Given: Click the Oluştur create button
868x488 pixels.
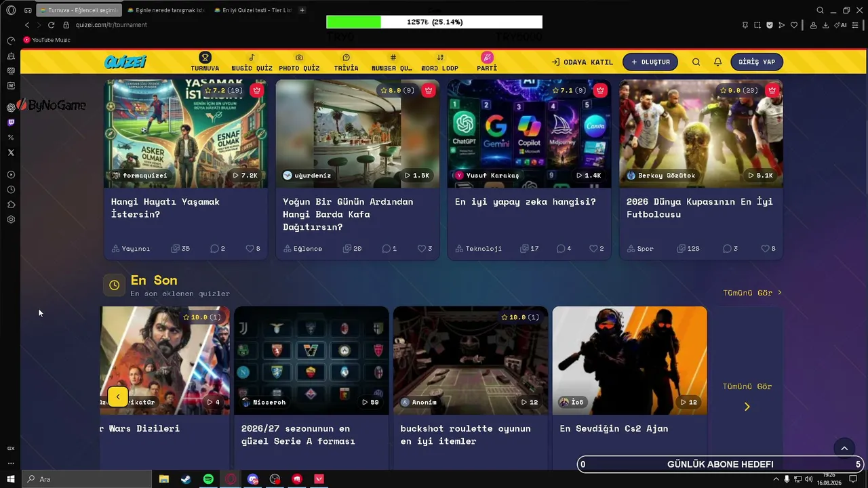Looking at the screenshot, I should [x=650, y=62].
